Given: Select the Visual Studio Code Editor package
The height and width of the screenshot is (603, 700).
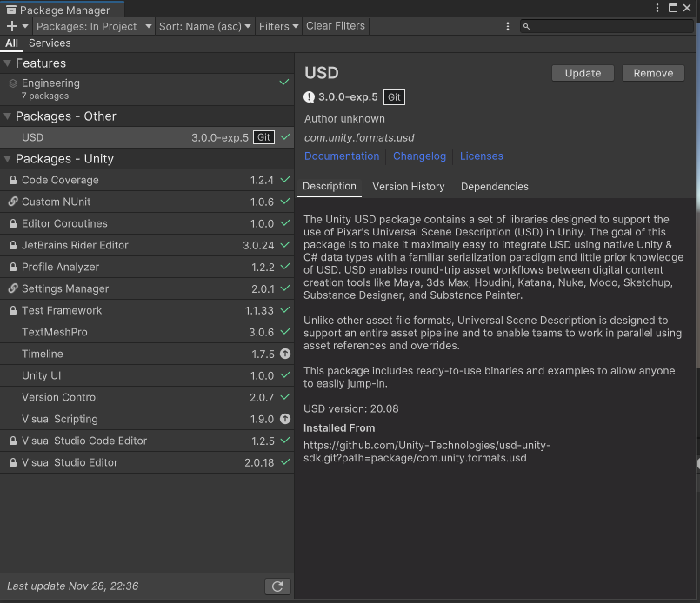Looking at the screenshot, I should pos(147,441).
